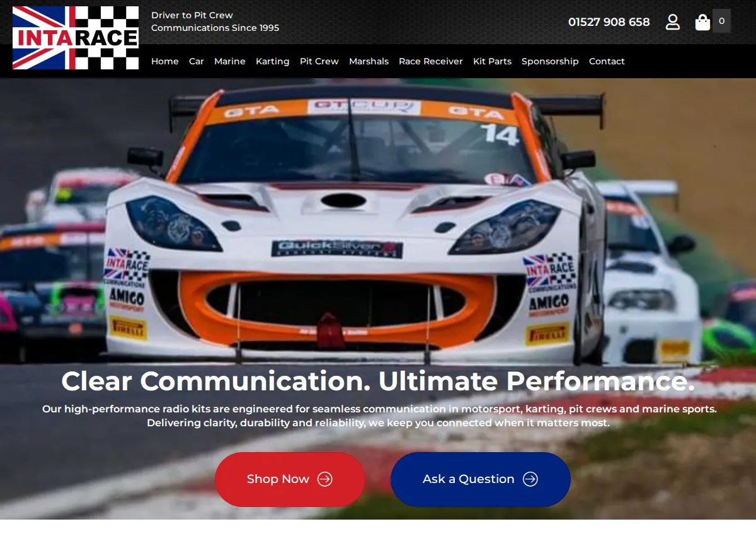Open the Contact menu item

coord(607,61)
